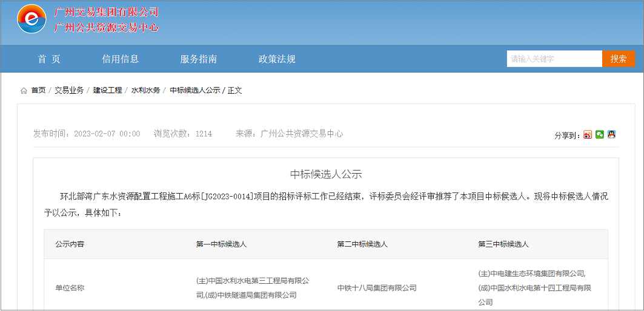Focus the keyword search input field
The width and height of the screenshot is (644, 311).
(554, 59)
